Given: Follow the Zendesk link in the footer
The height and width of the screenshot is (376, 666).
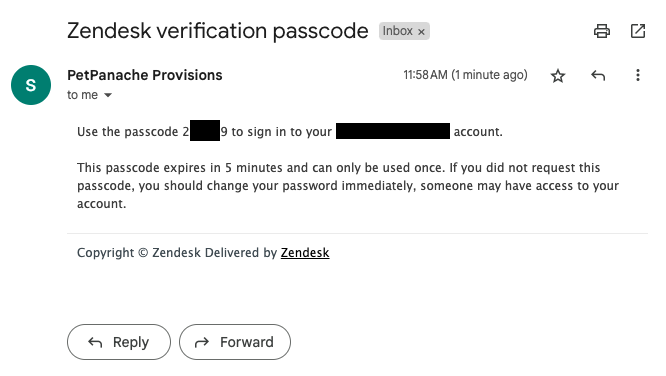Looking at the screenshot, I should click(305, 253).
